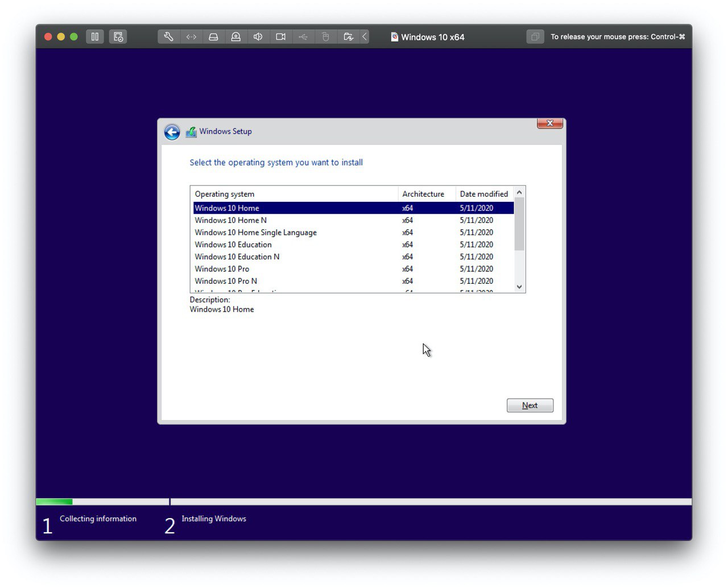Viewport: 728px width, 588px height.
Task: Select Windows 10 Home row
Action: coord(353,208)
